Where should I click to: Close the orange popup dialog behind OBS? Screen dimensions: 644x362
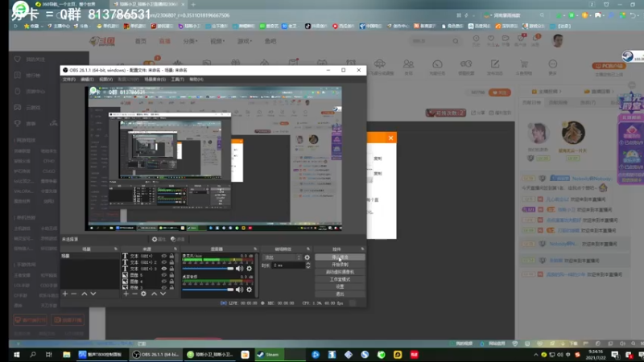click(x=390, y=138)
